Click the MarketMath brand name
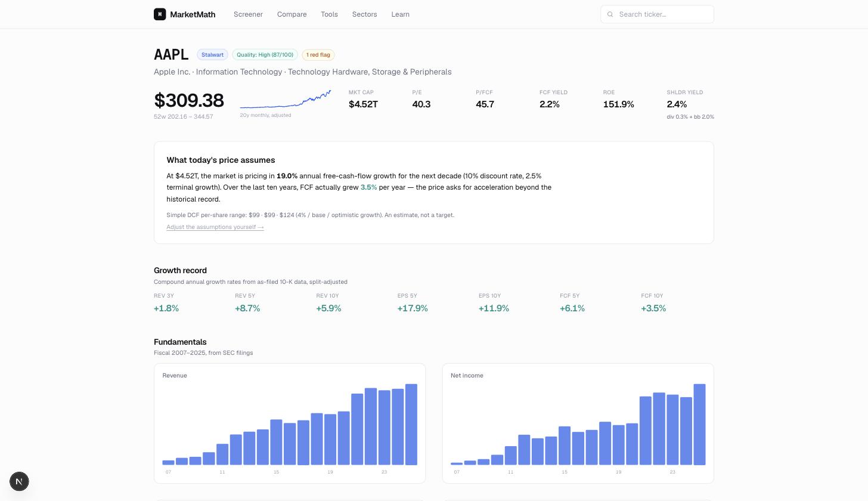This screenshot has height=501, width=868. point(193,14)
